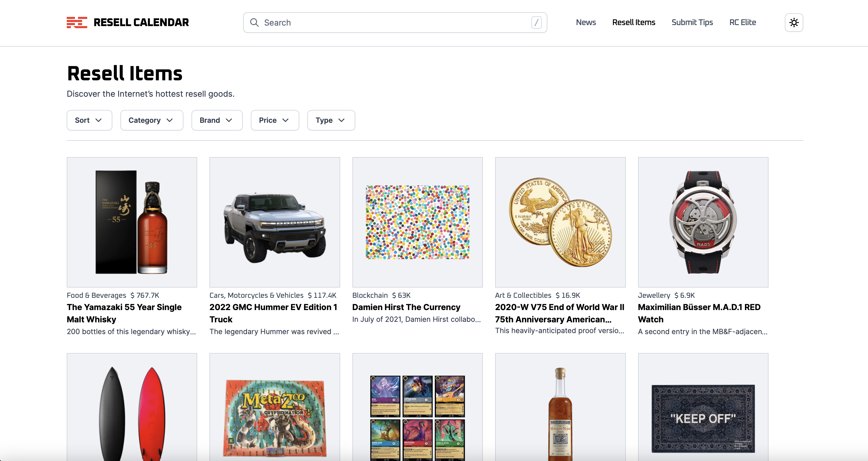Click the Art & Collectibles category label
Screen dimensions: 868x461
coord(523,295)
